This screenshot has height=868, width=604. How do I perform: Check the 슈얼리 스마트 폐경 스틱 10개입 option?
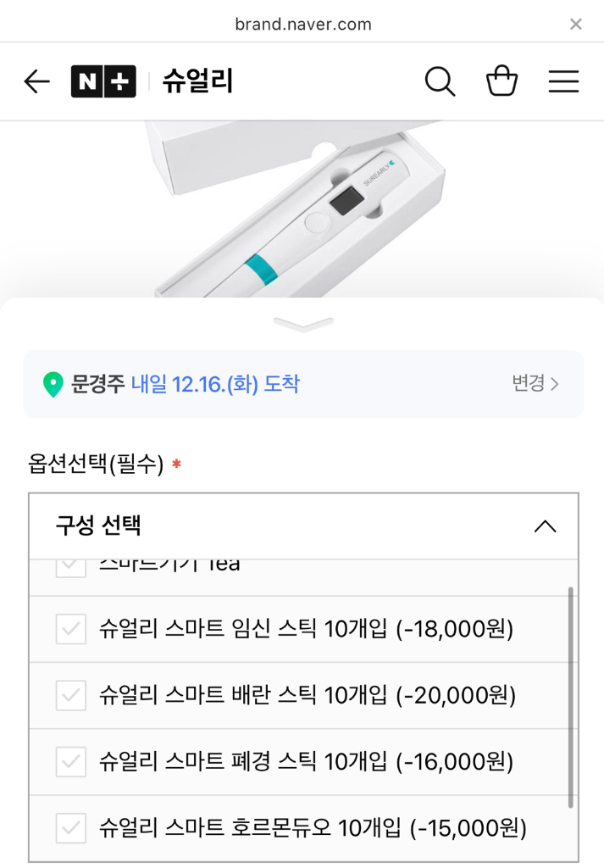tap(70, 760)
